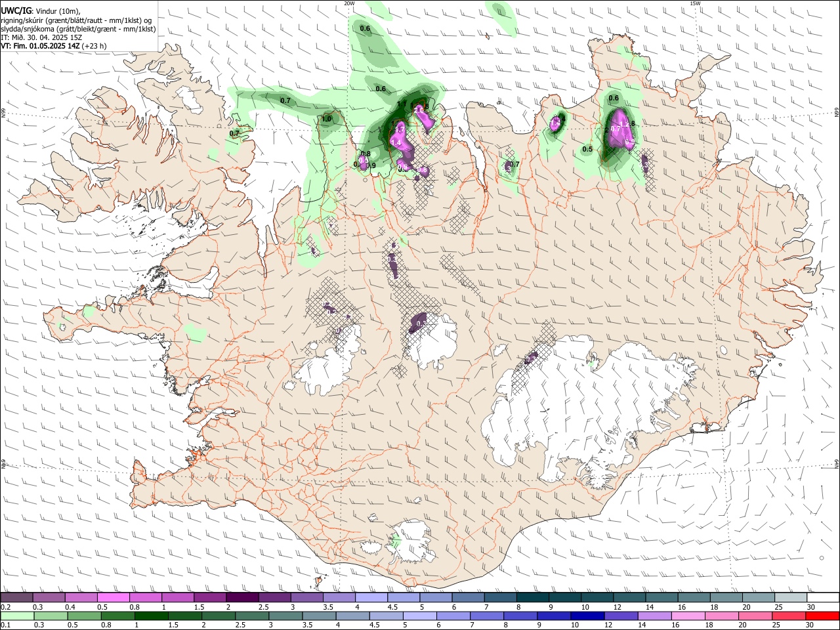Click the '20W' longitude label at the top edge
840x630 pixels.
point(349,3)
